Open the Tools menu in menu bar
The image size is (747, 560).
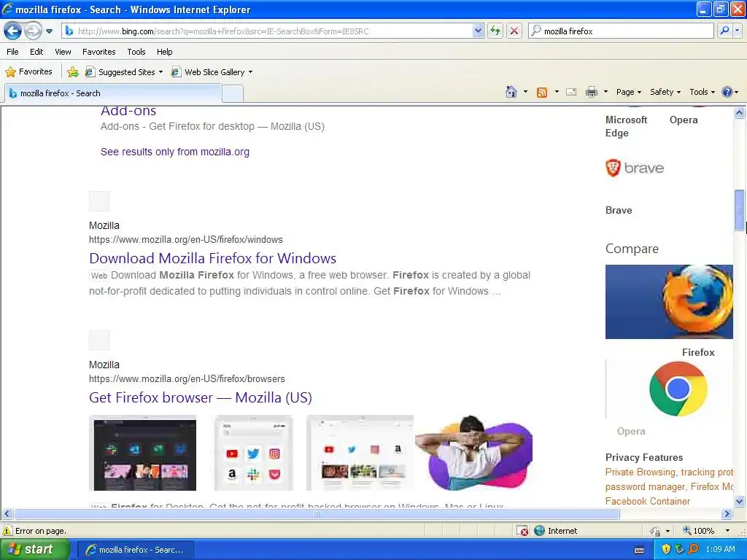pos(136,52)
